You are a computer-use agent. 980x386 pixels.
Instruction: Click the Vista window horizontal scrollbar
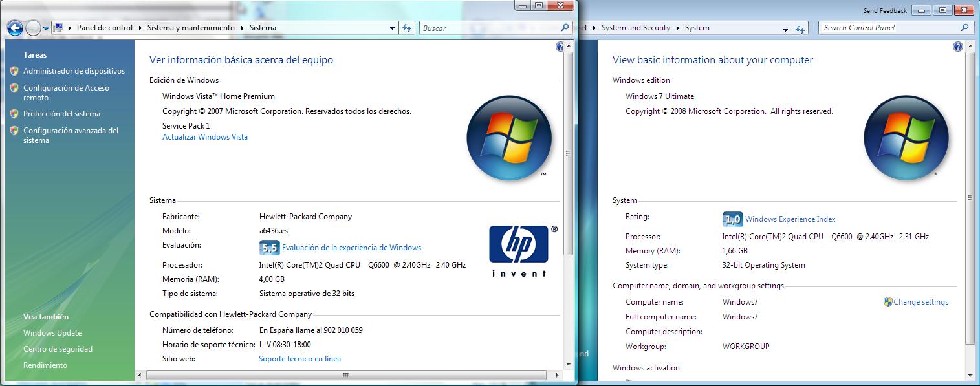click(345, 375)
